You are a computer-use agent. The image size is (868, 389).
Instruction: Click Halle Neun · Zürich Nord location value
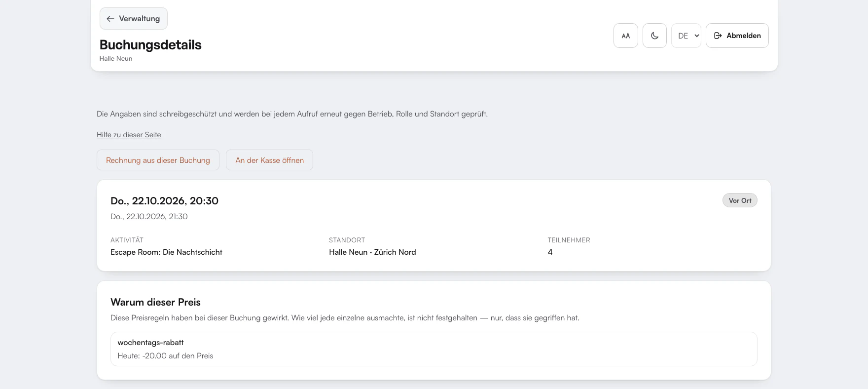tap(372, 252)
